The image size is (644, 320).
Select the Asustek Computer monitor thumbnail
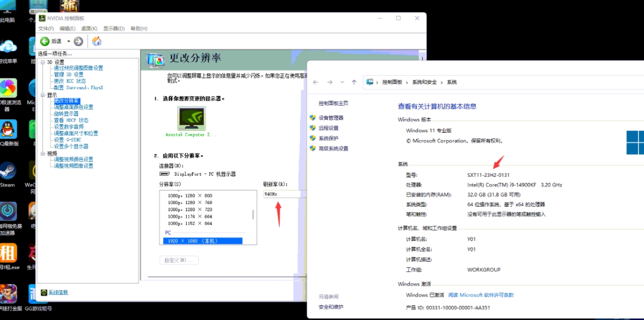click(192, 119)
